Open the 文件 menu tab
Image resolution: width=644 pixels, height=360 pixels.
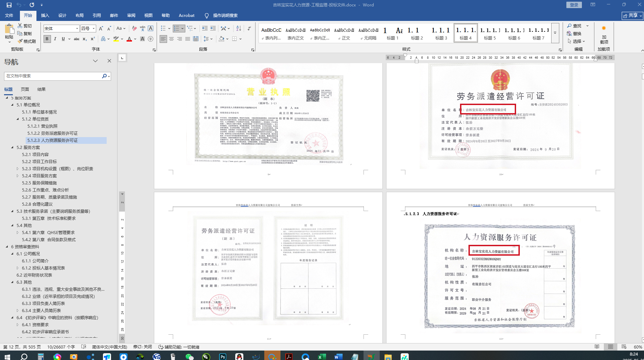point(9,16)
